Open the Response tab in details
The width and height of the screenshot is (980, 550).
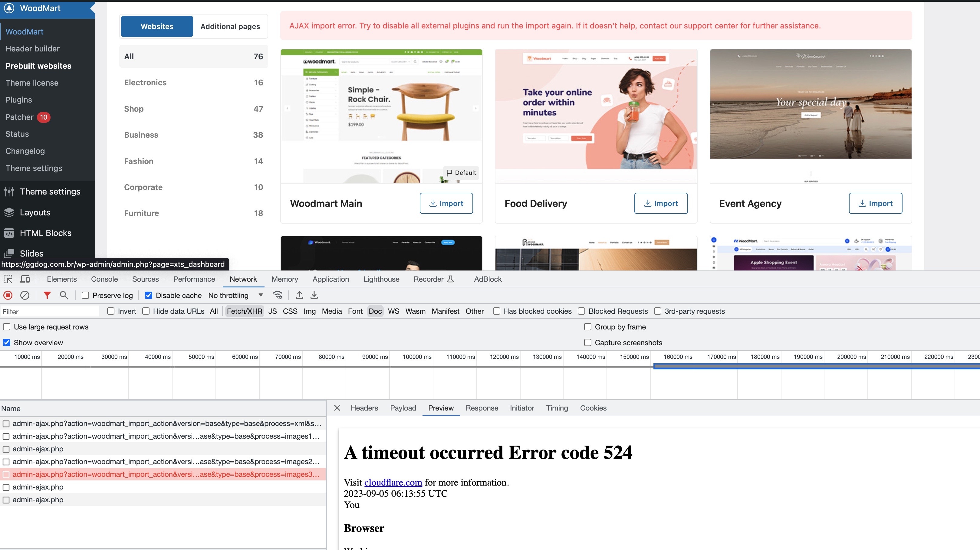482,408
